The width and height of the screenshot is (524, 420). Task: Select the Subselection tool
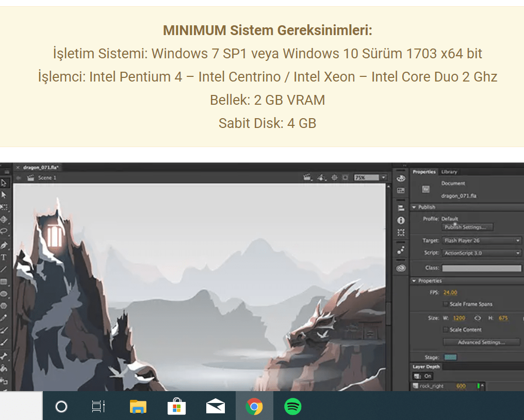point(4,195)
